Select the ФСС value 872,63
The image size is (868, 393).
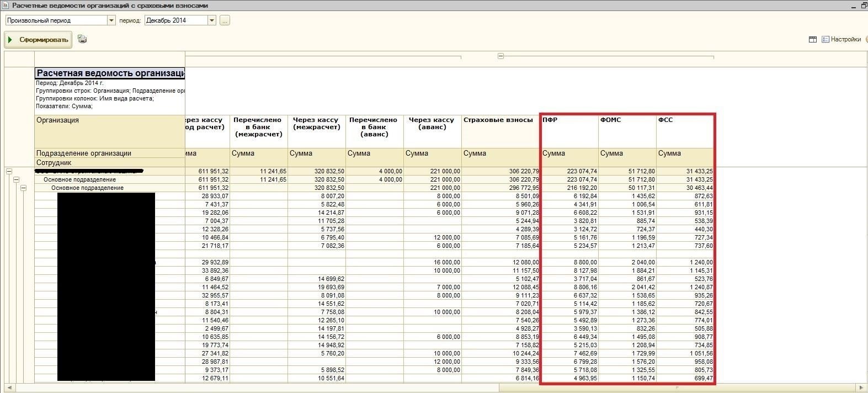click(x=685, y=197)
